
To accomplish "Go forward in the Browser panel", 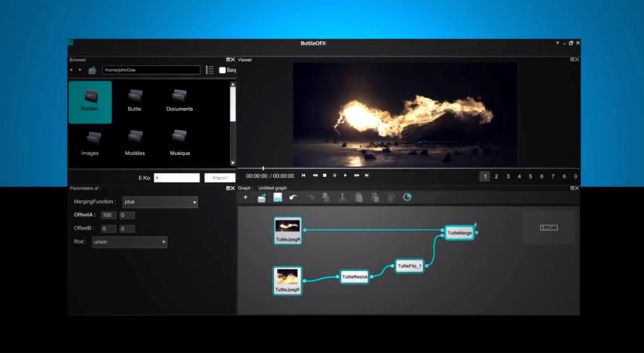I will point(80,70).
